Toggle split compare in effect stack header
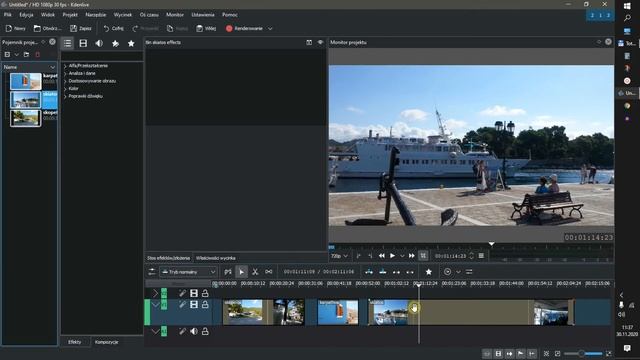640x360 pixels. coord(309,42)
